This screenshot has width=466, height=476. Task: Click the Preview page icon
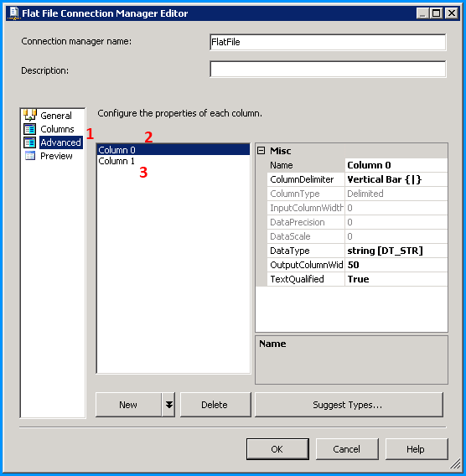(x=29, y=156)
